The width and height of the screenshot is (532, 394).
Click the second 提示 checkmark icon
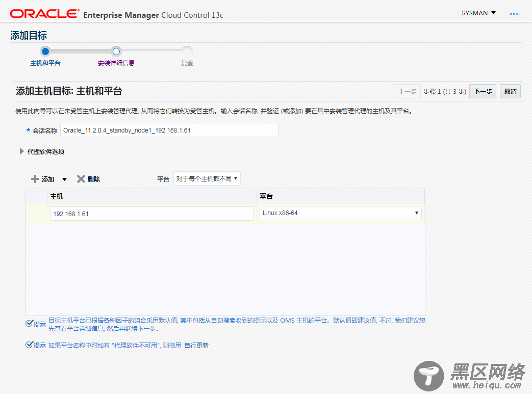(30, 345)
